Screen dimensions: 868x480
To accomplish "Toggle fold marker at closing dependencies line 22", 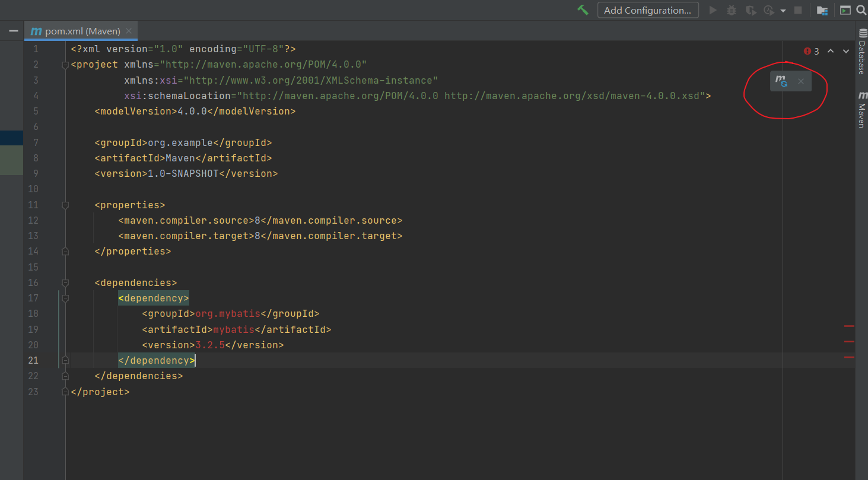I will click(65, 376).
